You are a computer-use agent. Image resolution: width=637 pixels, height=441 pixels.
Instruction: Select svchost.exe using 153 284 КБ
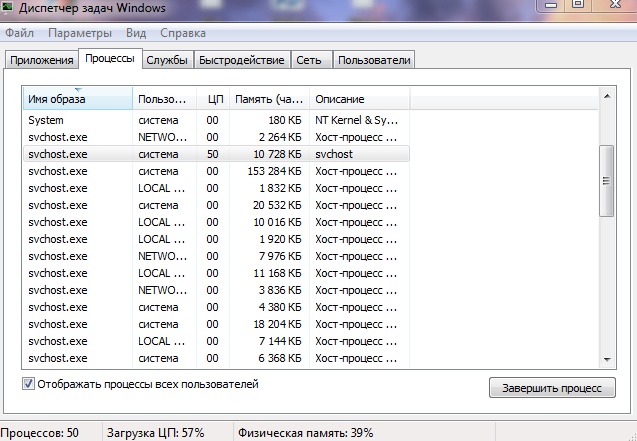(216, 171)
